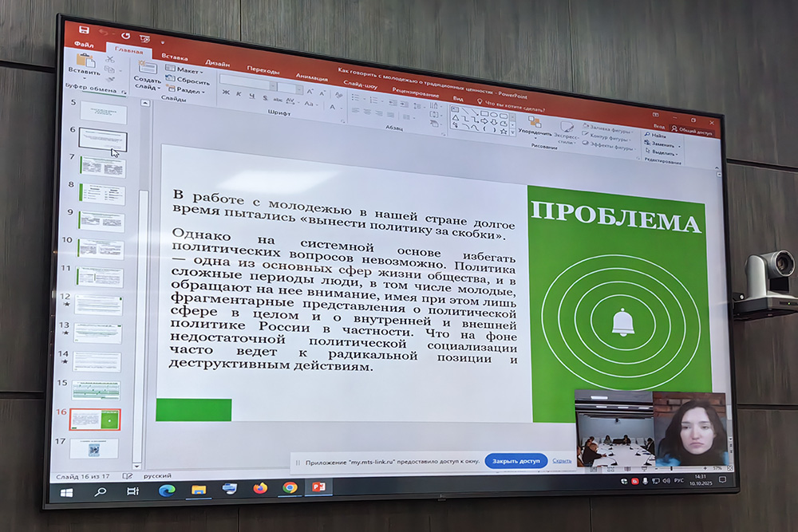Open the Заливка фигуры dropdown
The height and width of the screenshot is (532, 798).
tap(608, 128)
